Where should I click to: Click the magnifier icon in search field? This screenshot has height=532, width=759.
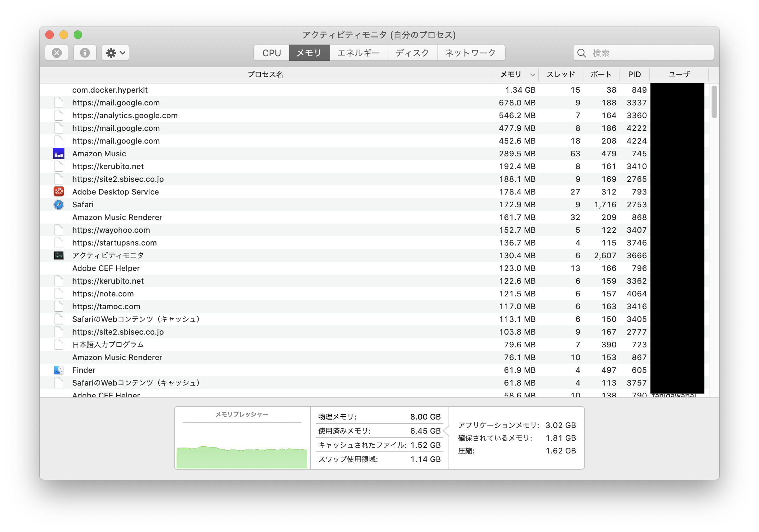point(582,53)
